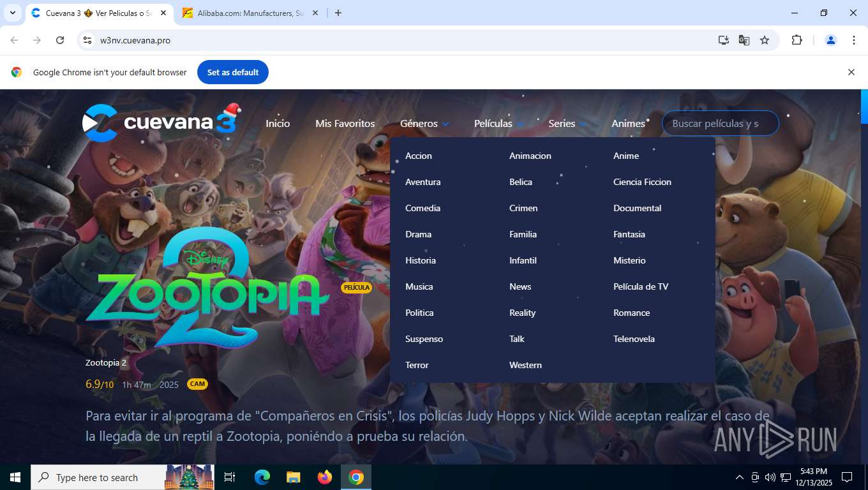
Task: Collapse the Géneros dropdown menu
Action: [x=424, y=124]
